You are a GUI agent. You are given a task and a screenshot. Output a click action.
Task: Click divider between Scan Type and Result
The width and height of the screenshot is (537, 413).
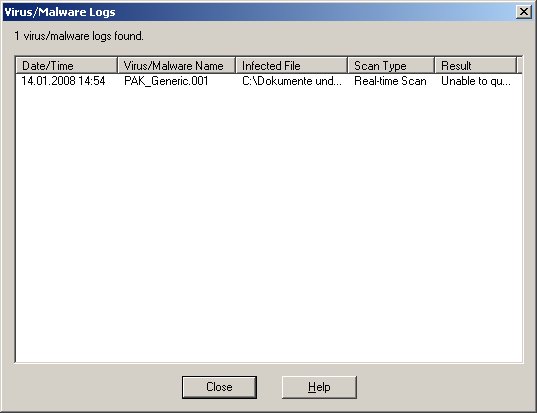tap(435, 65)
